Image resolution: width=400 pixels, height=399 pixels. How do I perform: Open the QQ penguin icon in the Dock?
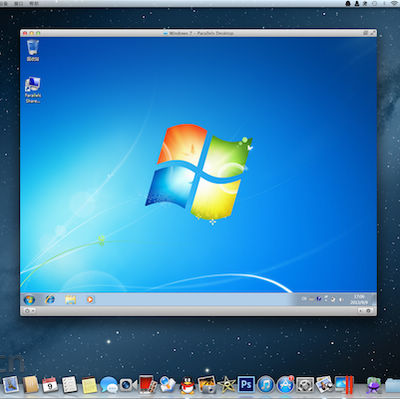(x=187, y=386)
